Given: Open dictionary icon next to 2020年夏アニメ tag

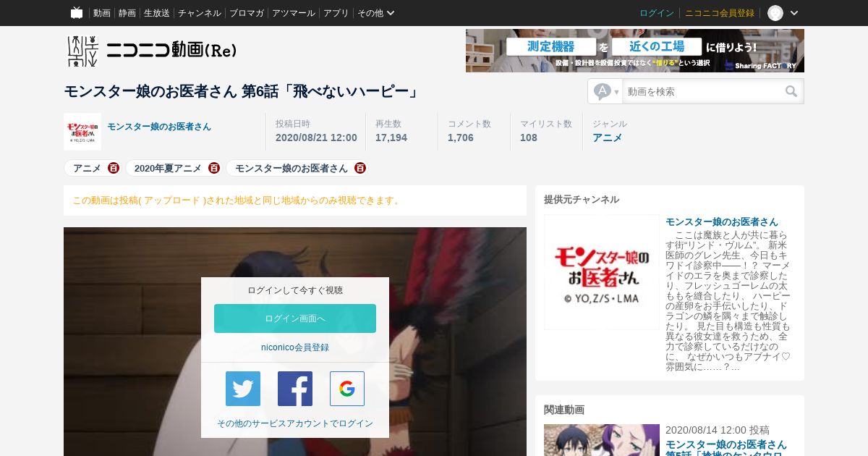Looking at the screenshot, I should pyautogui.click(x=214, y=168).
